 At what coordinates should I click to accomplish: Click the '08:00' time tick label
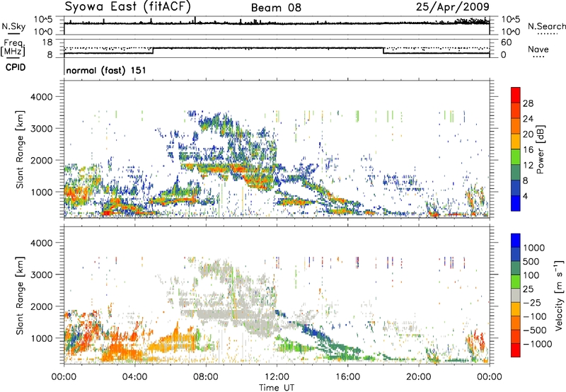[x=206, y=377]
